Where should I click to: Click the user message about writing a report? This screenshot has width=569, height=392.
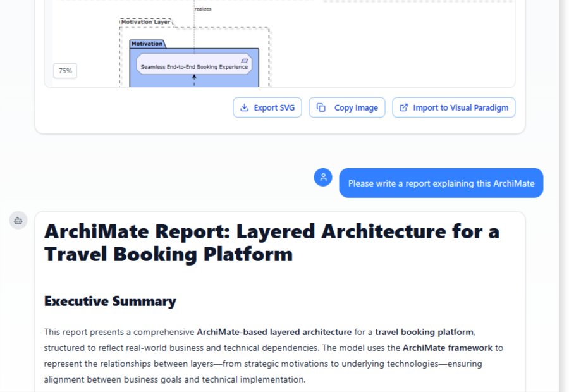tap(441, 183)
